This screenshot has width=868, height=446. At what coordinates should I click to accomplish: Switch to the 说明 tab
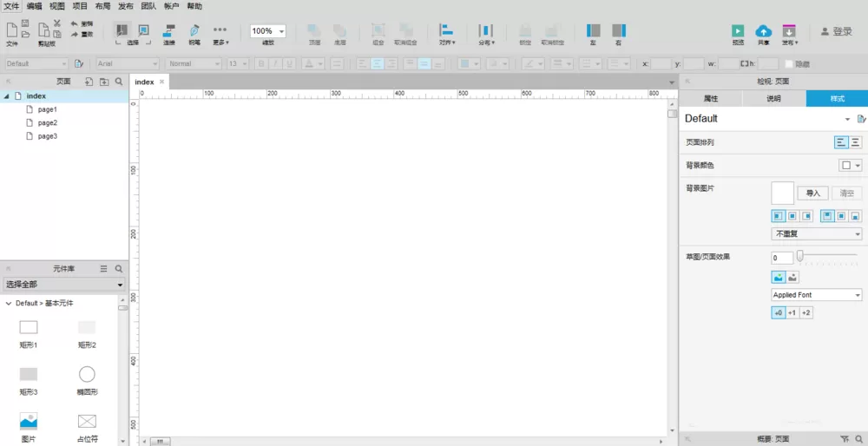point(774,99)
